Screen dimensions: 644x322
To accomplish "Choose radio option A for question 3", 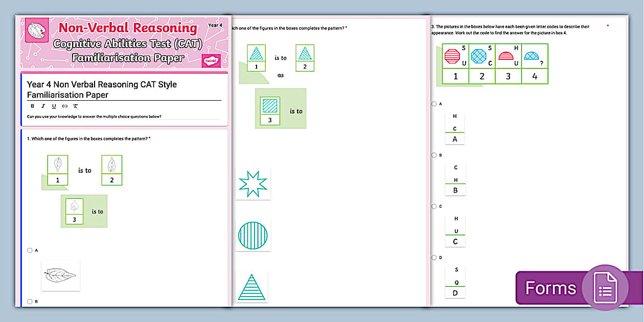I will click(434, 104).
